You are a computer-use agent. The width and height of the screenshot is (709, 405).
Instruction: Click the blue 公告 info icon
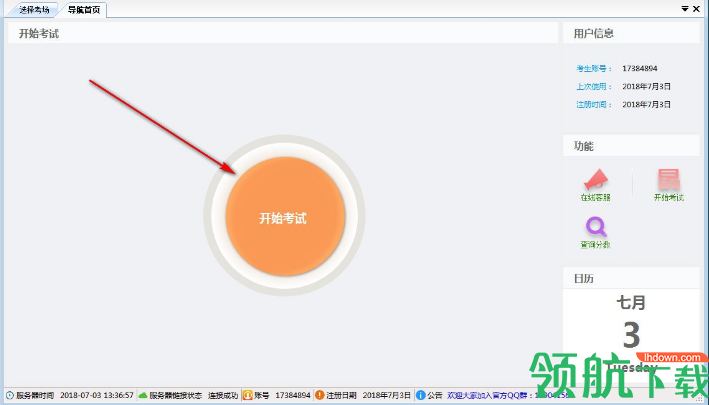tap(421, 395)
